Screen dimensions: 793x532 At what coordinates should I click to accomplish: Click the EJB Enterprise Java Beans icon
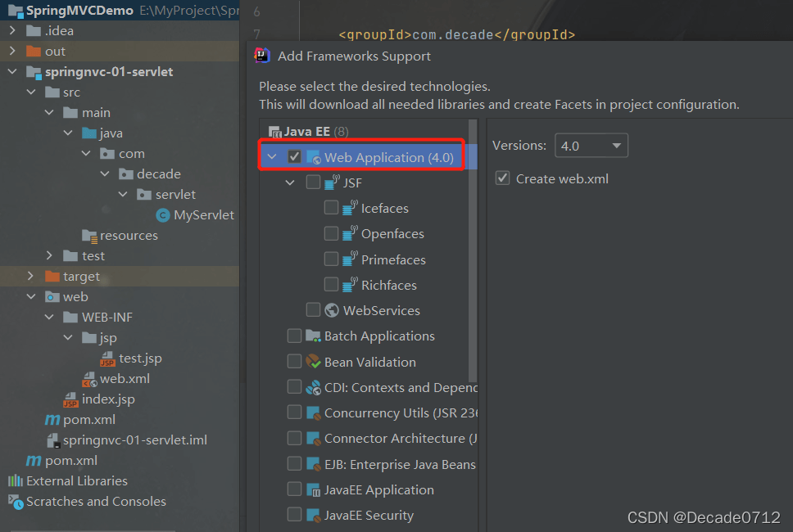pyautogui.click(x=314, y=464)
